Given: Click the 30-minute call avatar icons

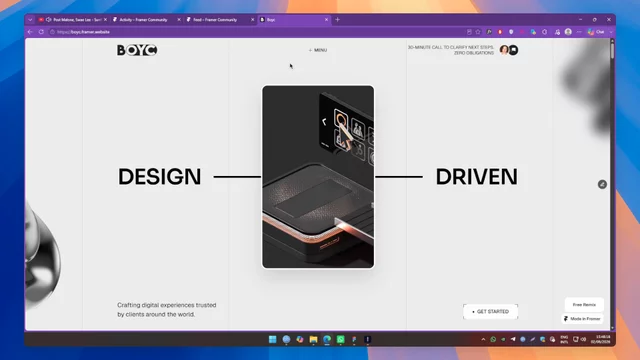Looking at the screenshot, I should click(x=509, y=50).
